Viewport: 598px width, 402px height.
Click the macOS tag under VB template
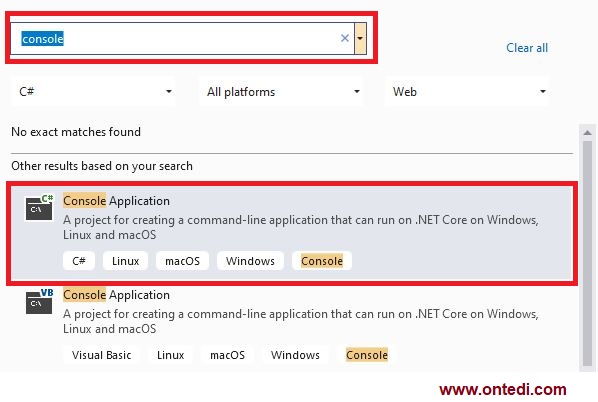tap(227, 355)
